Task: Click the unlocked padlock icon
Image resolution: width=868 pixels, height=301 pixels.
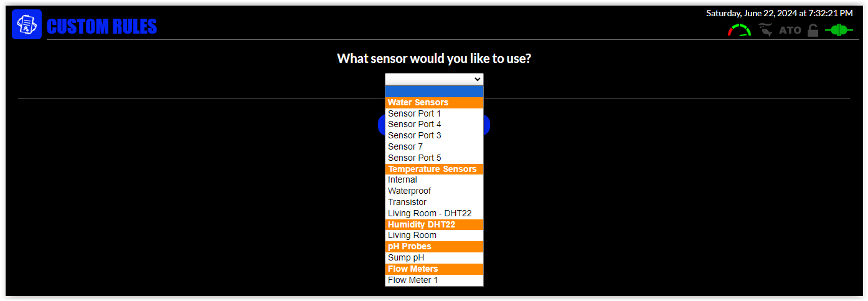Action: coord(813,30)
